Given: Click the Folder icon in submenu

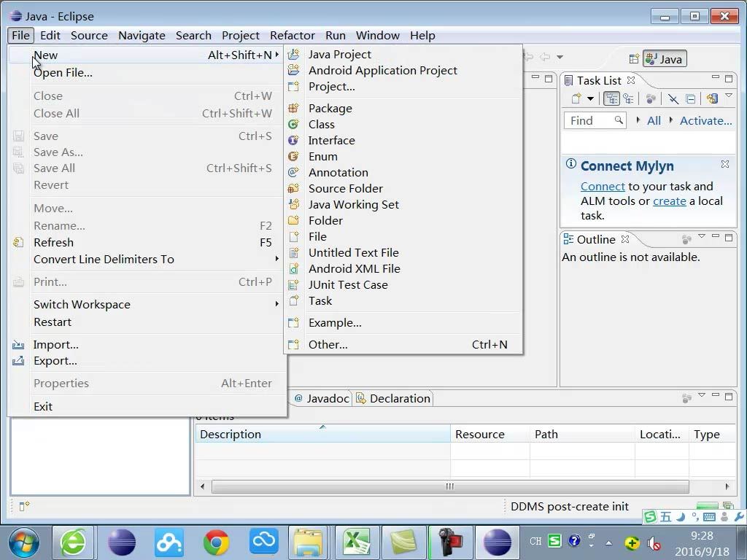Looking at the screenshot, I should tap(294, 220).
